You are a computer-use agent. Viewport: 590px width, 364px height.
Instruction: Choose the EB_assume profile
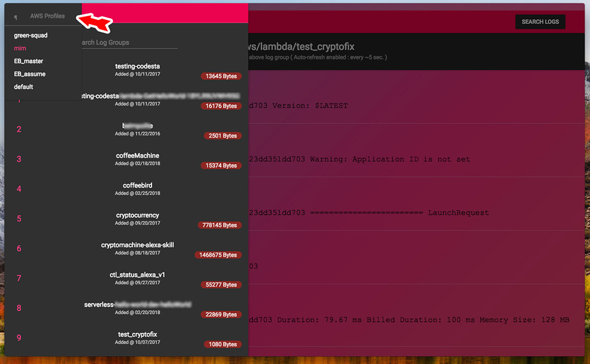pyautogui.click(x=30, y=74)
